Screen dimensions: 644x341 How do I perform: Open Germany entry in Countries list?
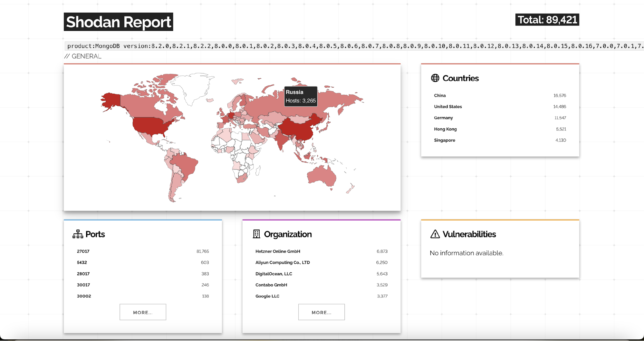tap(443, 118)
